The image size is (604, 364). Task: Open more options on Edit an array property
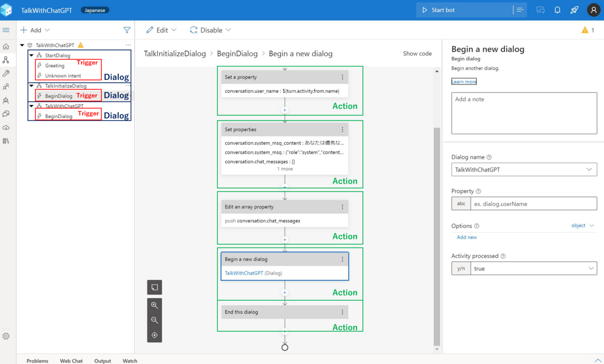pos(342,207)
